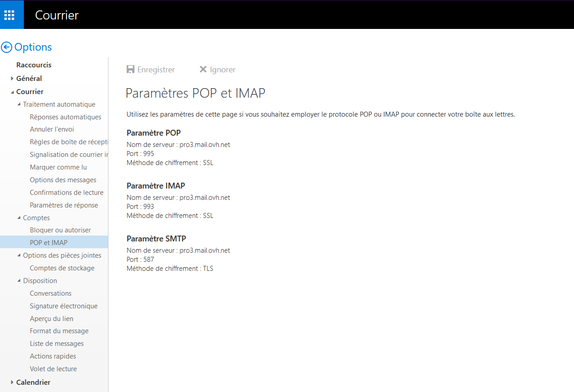Open Volet de lecture settings
The image size is (574, 392).
click(x=53, y=369)
